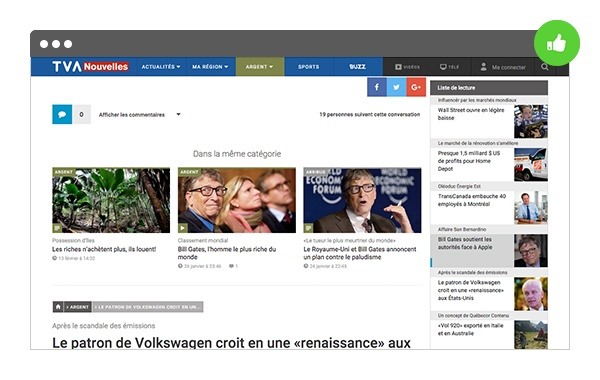This screenshot has height=380, width=600.
Task: Go to the Buzz section
Action: (x=357, y=67)
